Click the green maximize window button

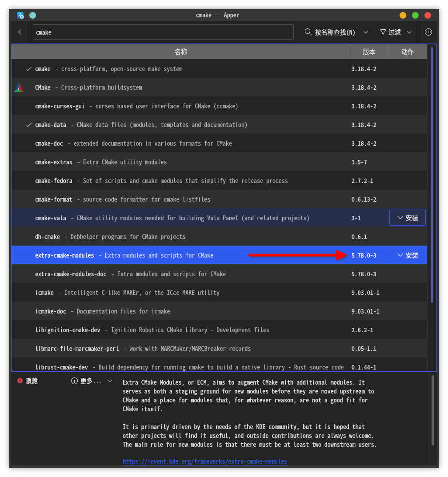pos(415,15)
